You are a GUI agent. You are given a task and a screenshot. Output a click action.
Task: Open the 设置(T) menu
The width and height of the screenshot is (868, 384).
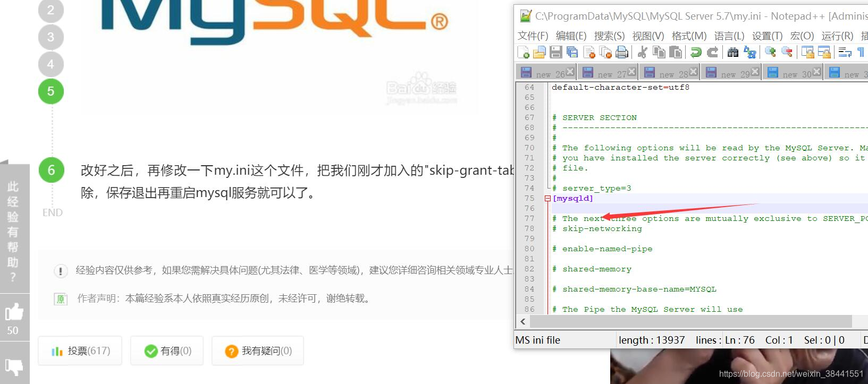pos(767,36)
